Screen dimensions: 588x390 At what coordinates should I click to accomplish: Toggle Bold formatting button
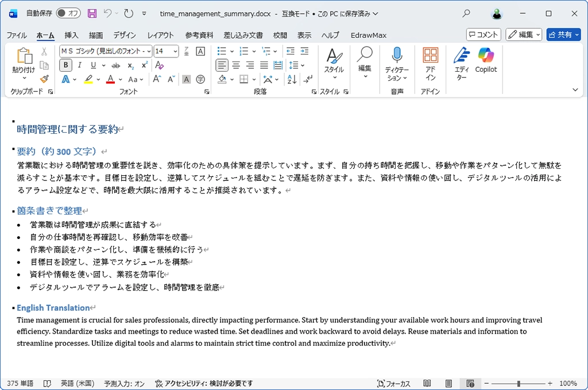pyautogui.click(x=66, y=65)
